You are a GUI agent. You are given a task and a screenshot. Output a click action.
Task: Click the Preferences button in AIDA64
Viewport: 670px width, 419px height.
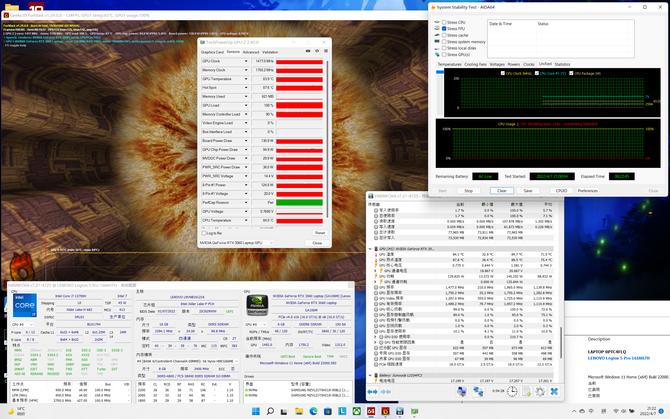pos(587,190)
